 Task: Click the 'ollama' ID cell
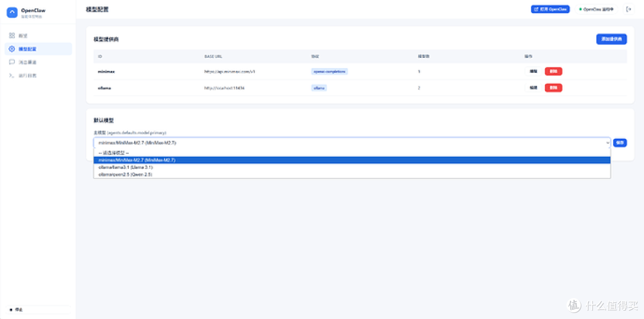(x=105, y=88)
